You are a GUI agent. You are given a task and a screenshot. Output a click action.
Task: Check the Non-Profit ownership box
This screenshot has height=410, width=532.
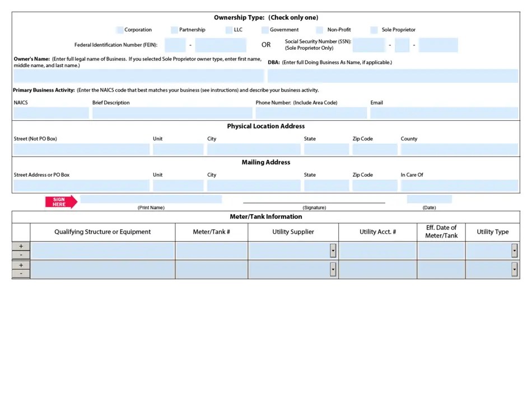coord(319,29)
